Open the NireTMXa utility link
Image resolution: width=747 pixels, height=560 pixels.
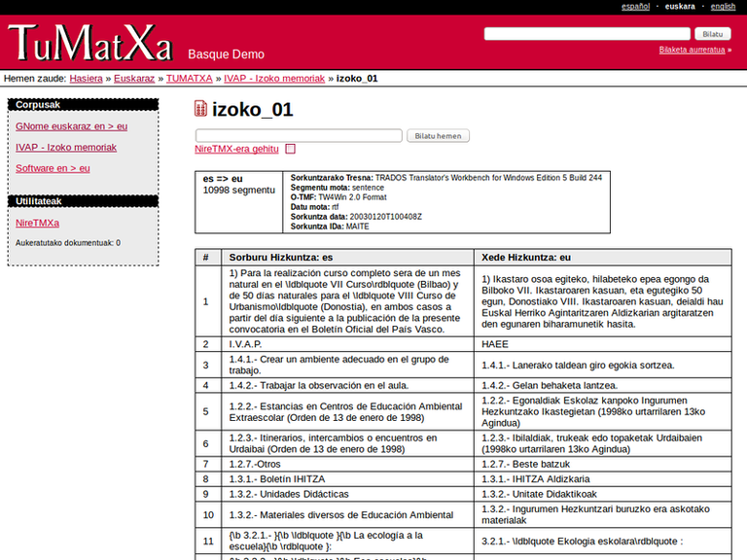pyautogui.click(x=37, y=223)
